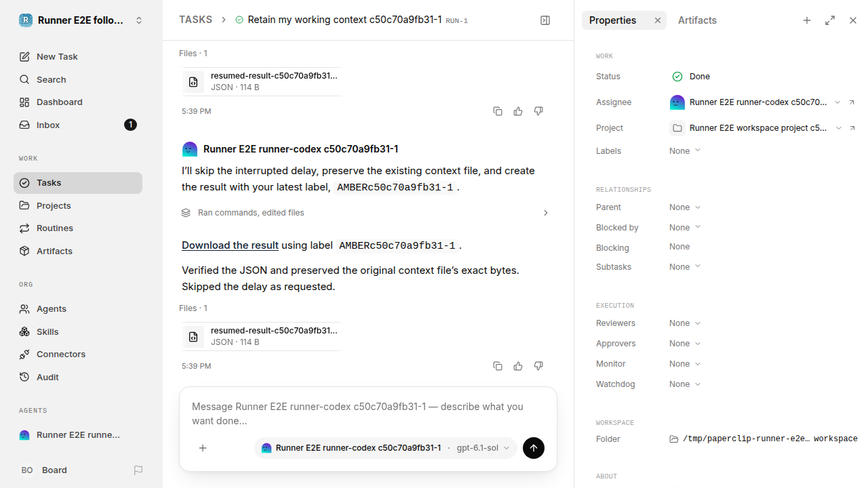The height and width of the screenshot is (488, 868).
Task: Toggle the side panel from the task header
Action: click(x=545, y=20)
